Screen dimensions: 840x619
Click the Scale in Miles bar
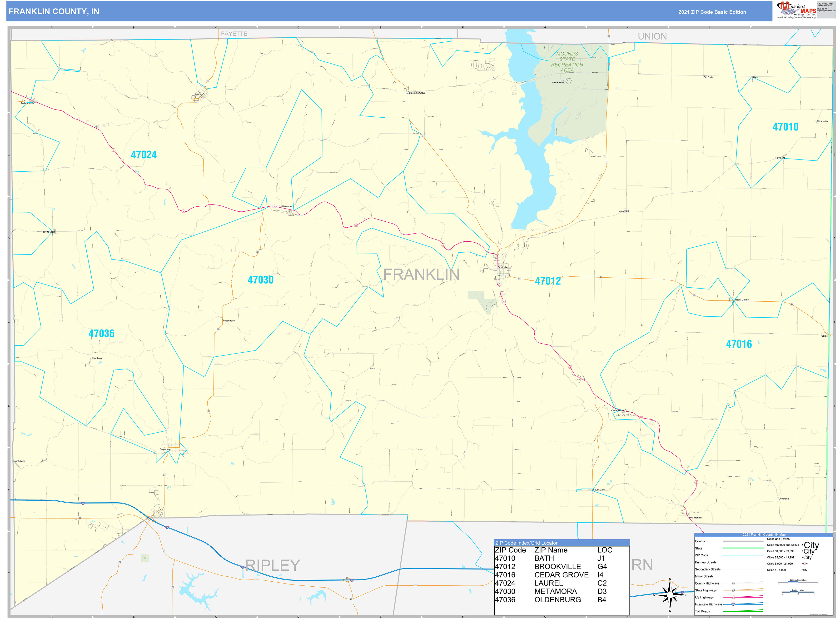pos(798,592)
